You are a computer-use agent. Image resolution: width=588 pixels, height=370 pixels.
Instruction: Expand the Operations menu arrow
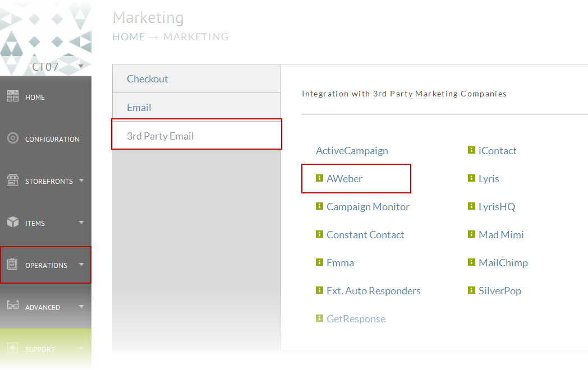(x=81, y=264)
